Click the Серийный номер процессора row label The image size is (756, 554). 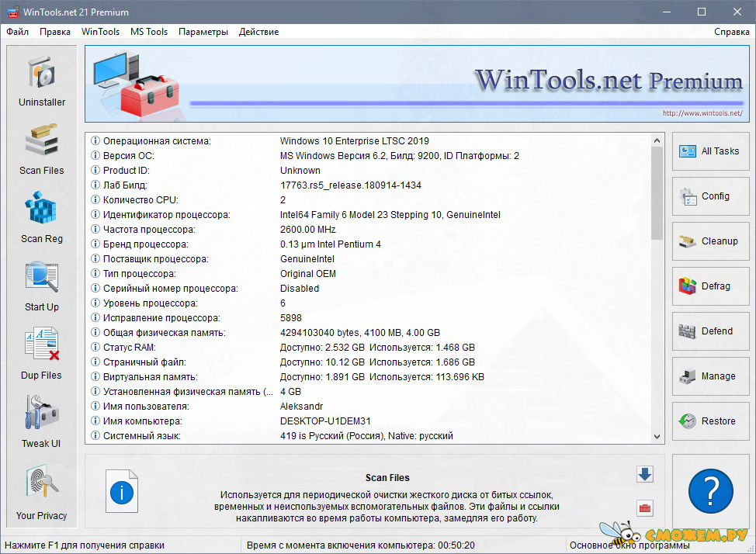[x=171, y=289]
